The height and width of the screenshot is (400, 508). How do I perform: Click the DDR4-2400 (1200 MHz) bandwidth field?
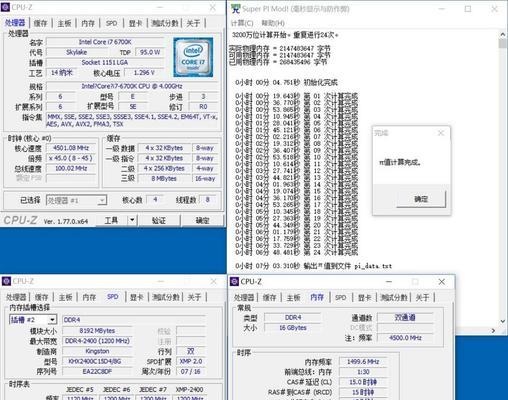[x=97, y=341]
